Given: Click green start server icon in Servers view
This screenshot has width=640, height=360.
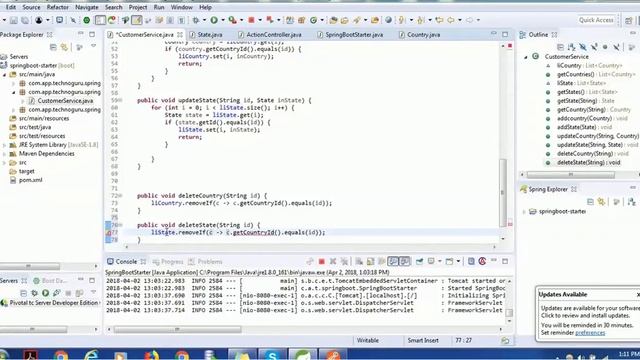Looking at the screenshot, I should [45, 293].
